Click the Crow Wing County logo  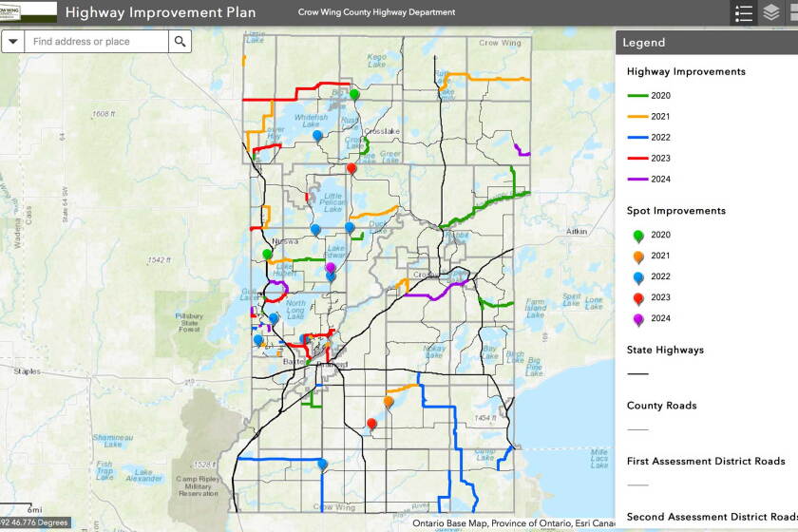28,11
